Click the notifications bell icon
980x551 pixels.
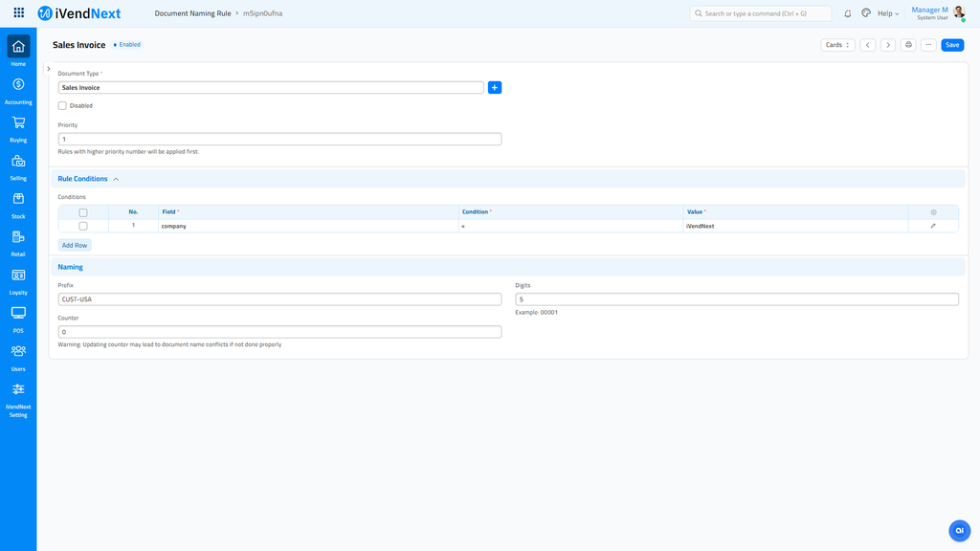tap(847, 13)
